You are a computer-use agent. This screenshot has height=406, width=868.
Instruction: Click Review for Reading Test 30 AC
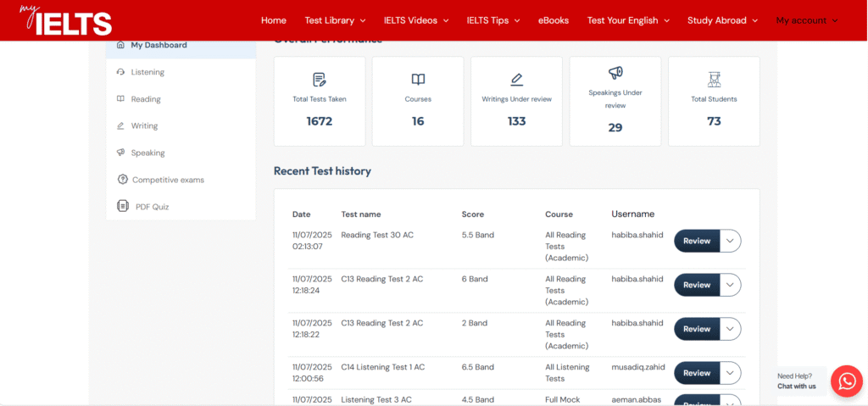[697, 241]
